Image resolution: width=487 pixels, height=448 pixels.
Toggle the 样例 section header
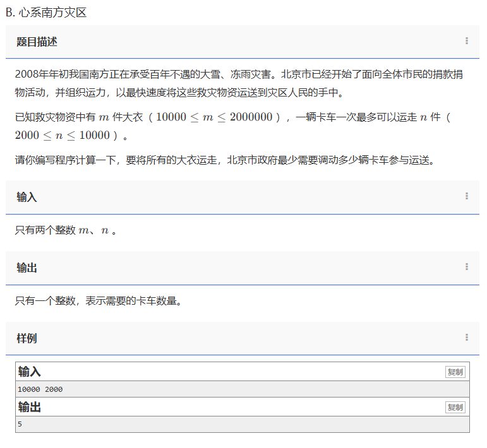pos(27,338)
